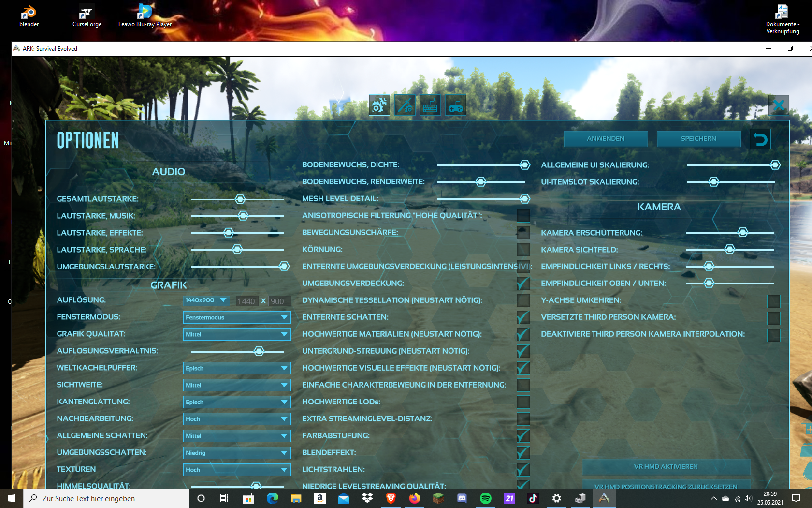Click the resolution height field showing 900
Image resolution: width=812 pixels, height=508 pixels.
tap(279, 301)
